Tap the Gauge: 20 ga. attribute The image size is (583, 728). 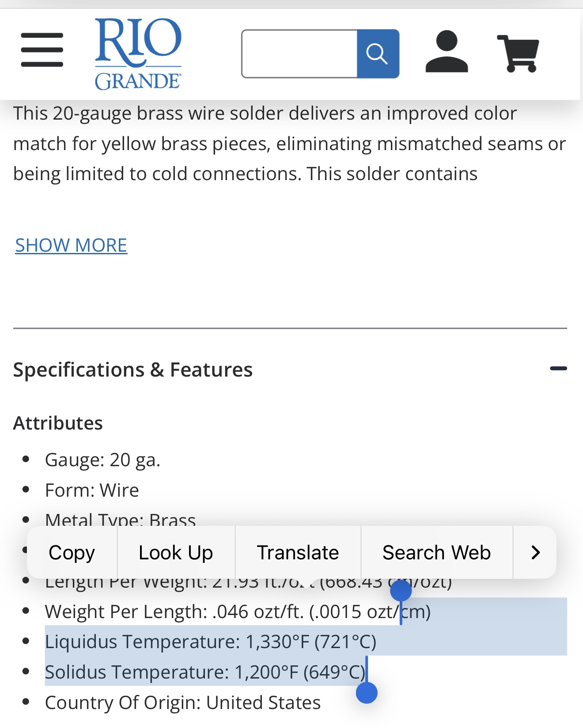pyautogui.click(x=102, y=460)
